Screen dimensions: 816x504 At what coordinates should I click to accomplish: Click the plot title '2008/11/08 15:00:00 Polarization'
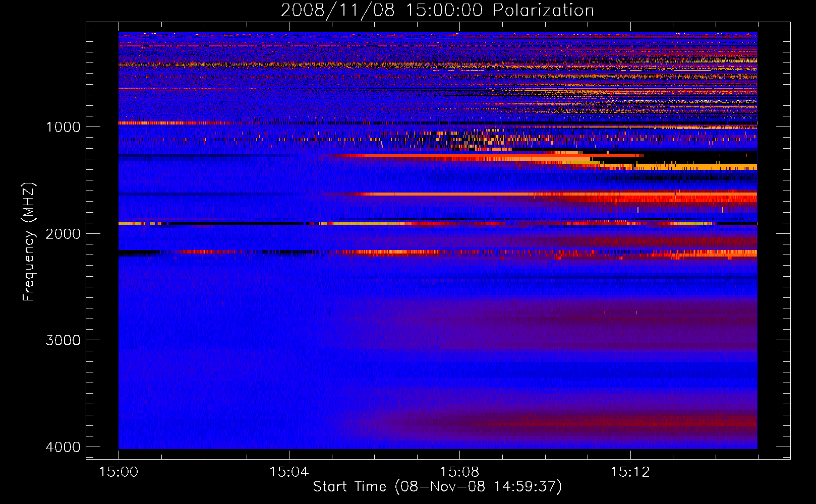coord(437,10)
